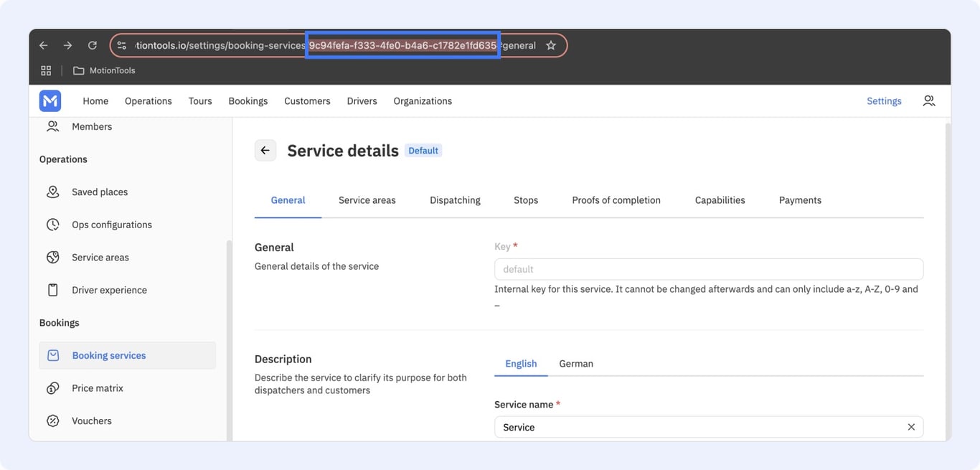Reload the page with the refresh icon
Viewport: 980px width, 470px height.
[92, 45]
